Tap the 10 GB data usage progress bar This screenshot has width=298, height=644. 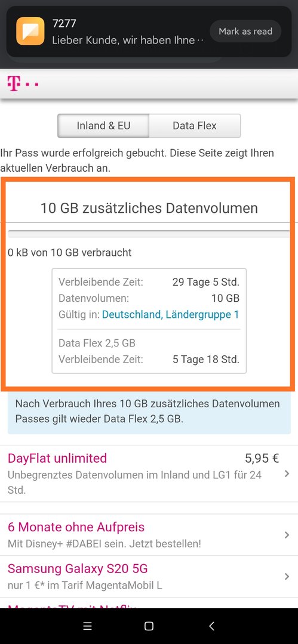[x=149, y=234]
